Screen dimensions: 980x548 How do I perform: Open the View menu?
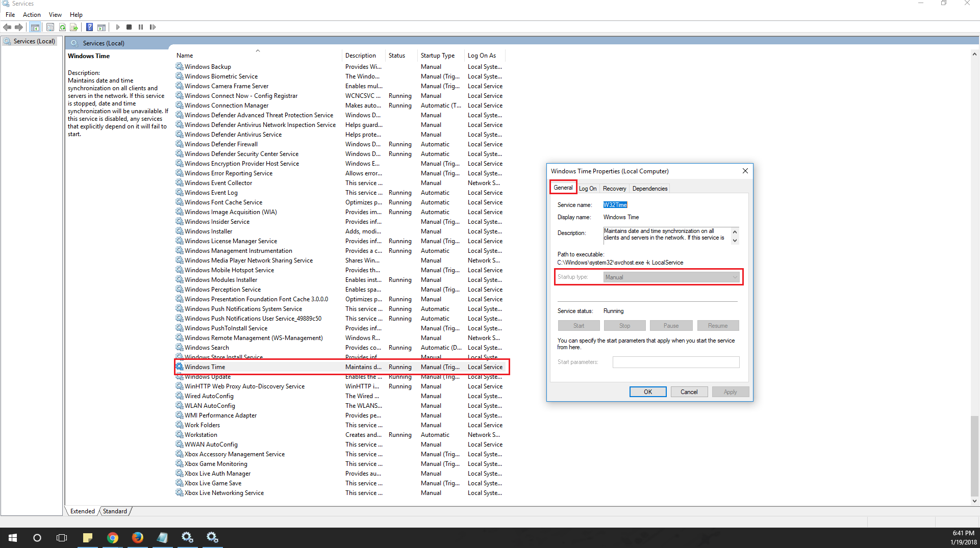(x=55, y=15)
